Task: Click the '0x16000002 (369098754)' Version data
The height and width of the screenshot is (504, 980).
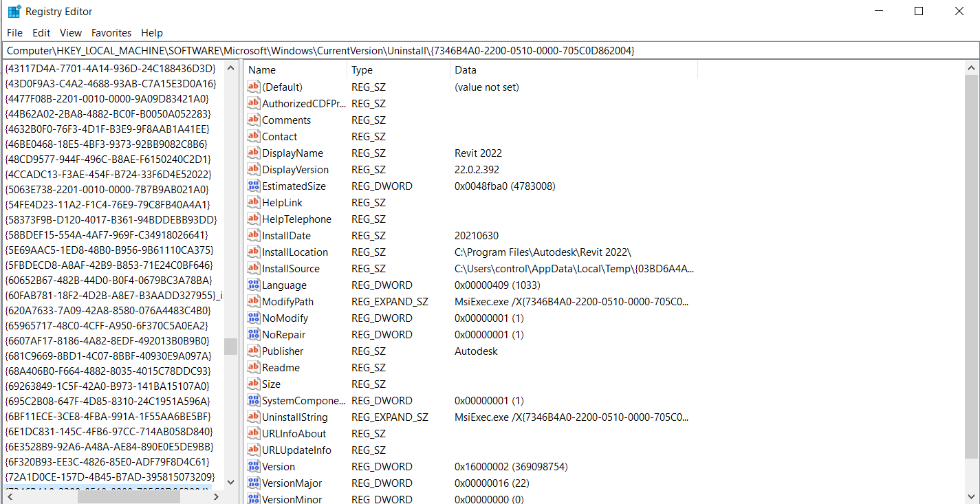Action: (x=511, y=467)
